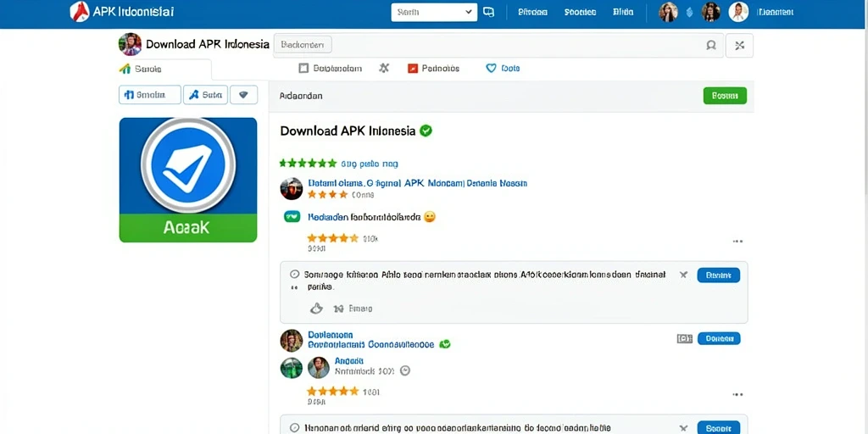868x434 pixels.
Task: Open the Davlantona reviewer name link
Action: (331, 335)
